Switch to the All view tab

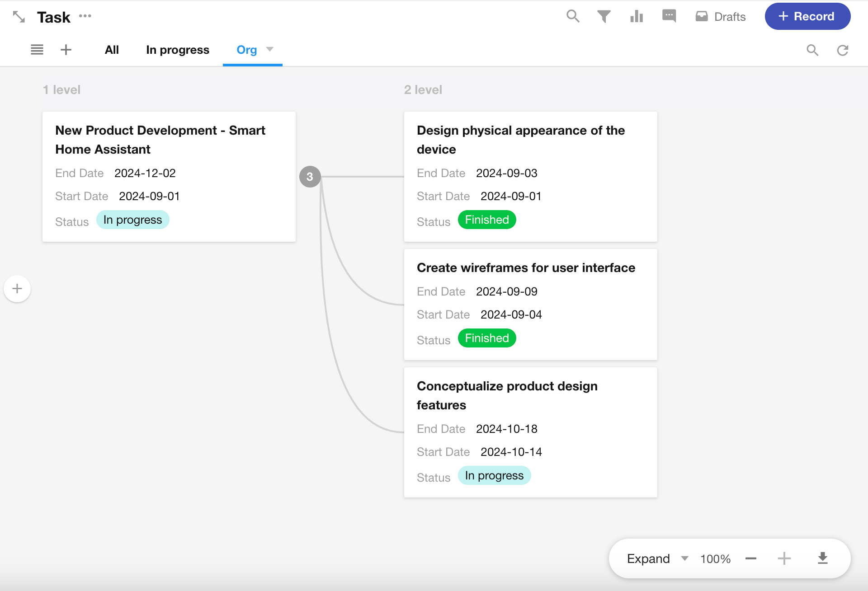point(112,50)
